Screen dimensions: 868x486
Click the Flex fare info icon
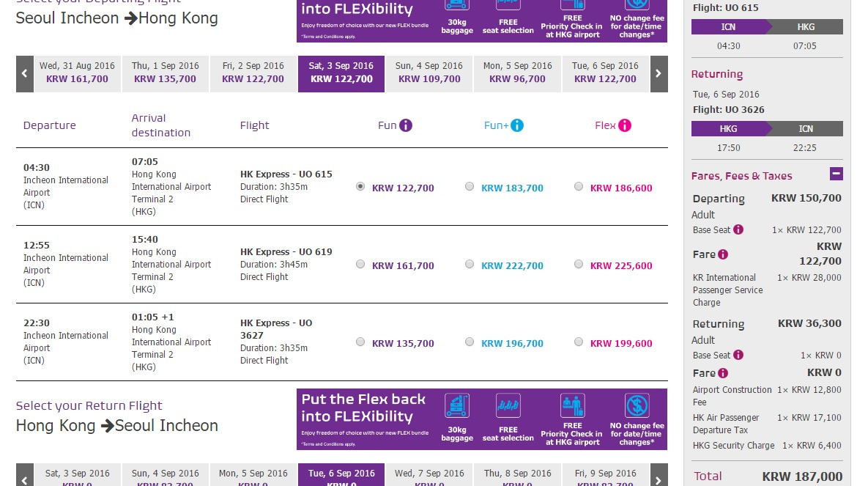[x=624, y=125]
